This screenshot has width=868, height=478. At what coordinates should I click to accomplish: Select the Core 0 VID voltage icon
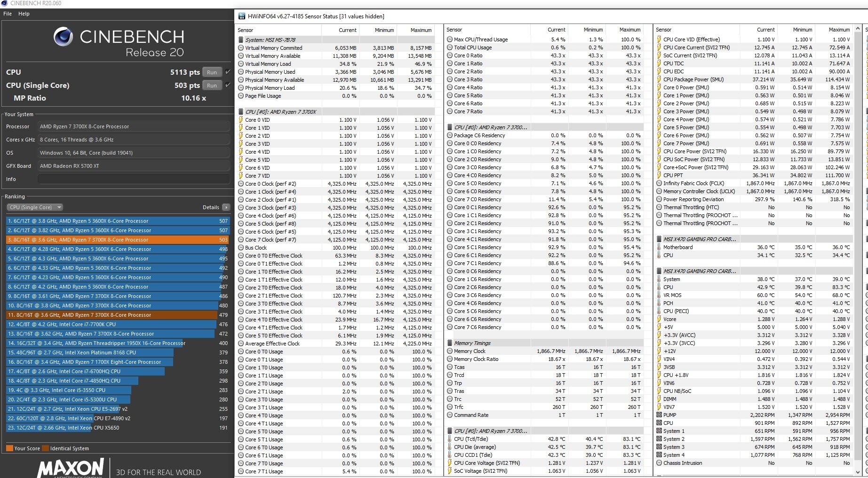pos(241,120)
